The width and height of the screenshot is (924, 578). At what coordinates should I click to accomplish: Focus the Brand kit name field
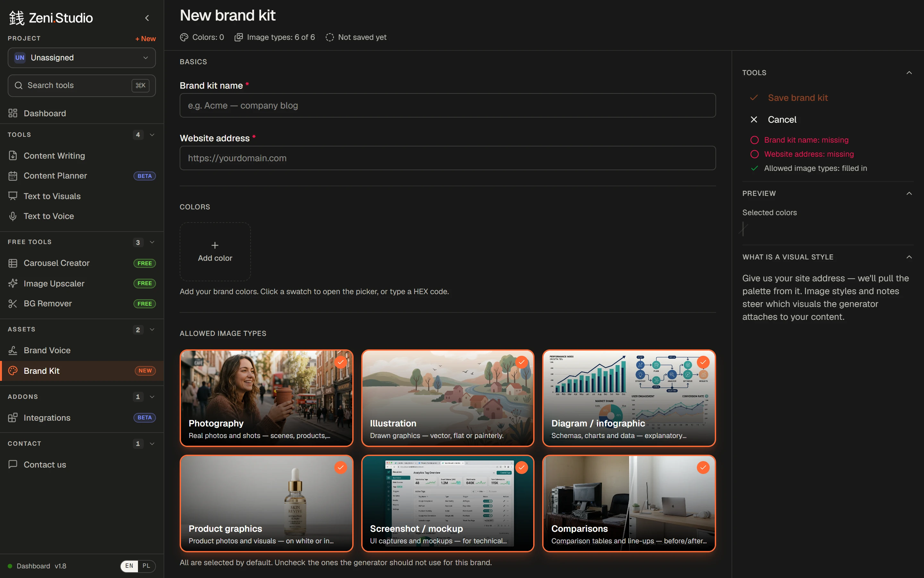[x=448, y=106]
